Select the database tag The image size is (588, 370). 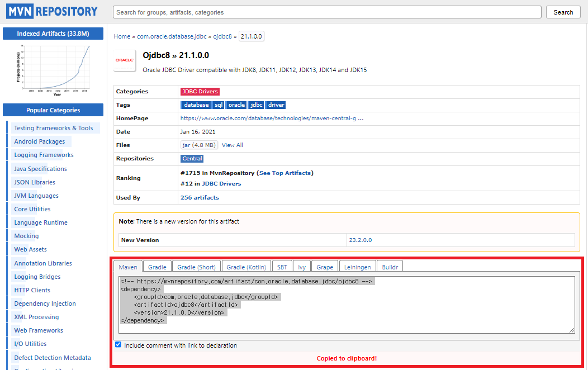(x=196, y=105)
